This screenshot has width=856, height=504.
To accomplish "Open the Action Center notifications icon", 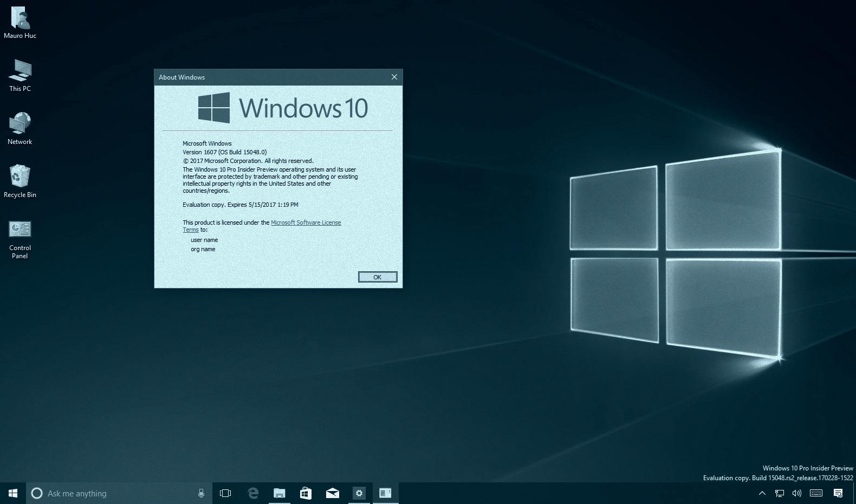I will pyautogui.click(x=838, y=493).
